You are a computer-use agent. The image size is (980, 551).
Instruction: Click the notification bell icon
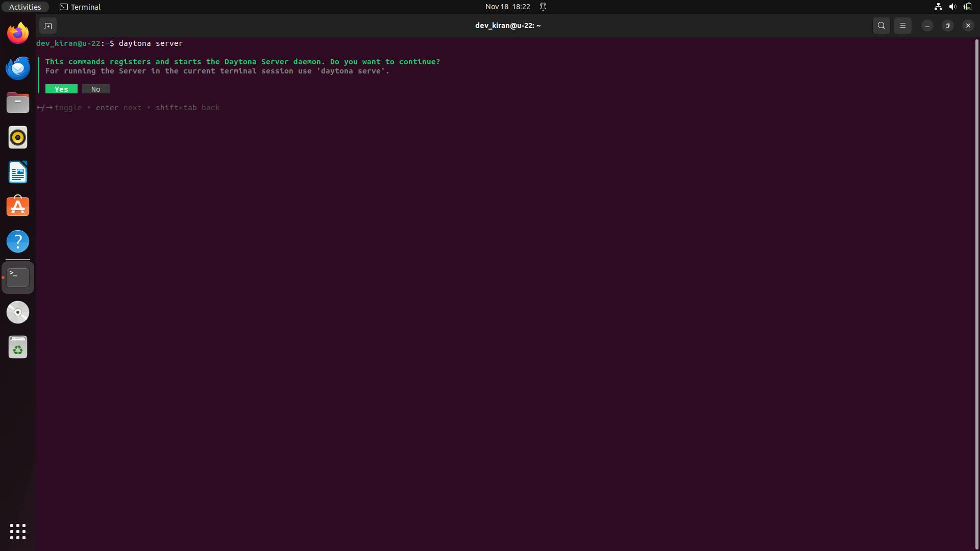point(543,7)
